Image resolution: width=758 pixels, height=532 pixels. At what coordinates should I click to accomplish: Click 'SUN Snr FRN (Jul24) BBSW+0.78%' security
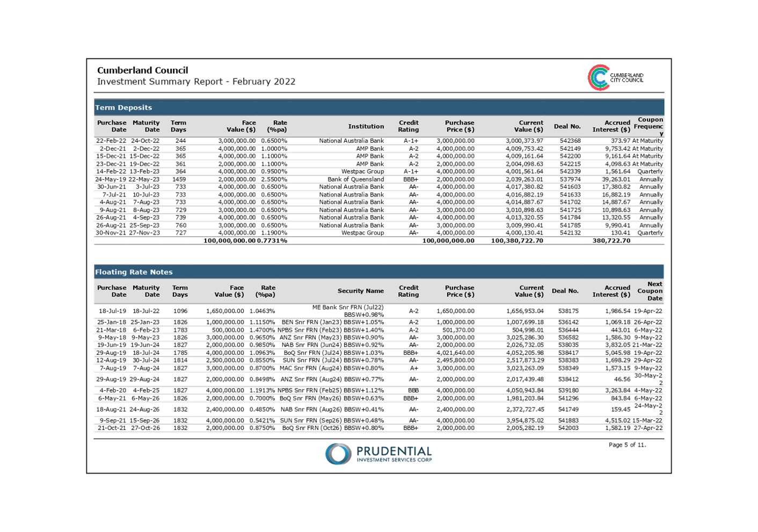pyautogui.click(x=333, y=360)
